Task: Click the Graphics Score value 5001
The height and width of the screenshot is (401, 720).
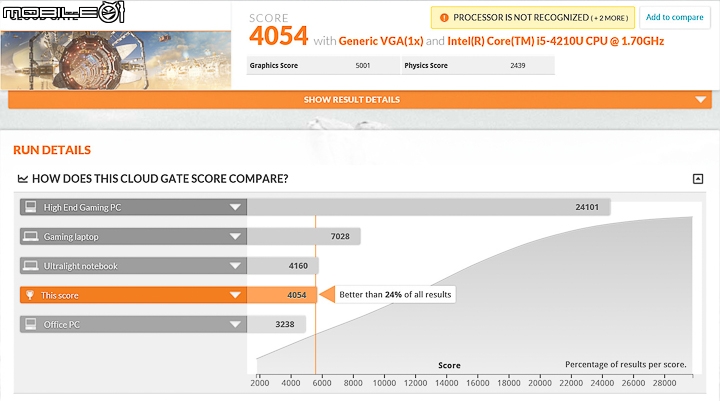Action: (x=363, y=66)
